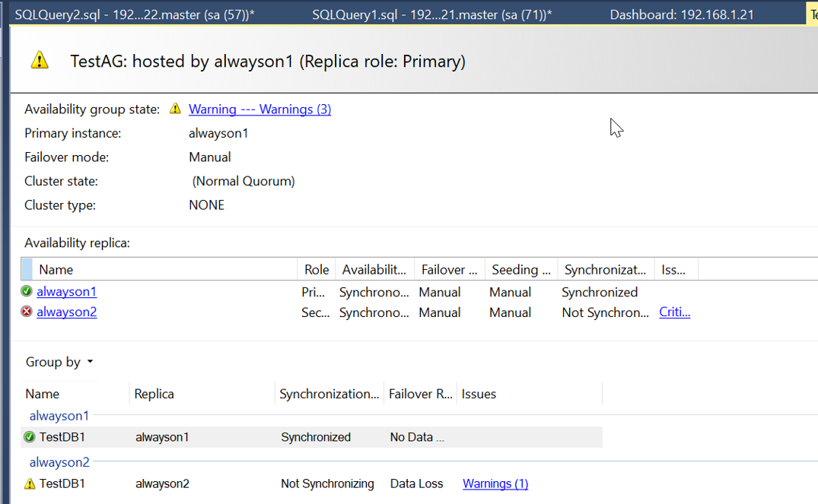Click the row selector header cell left of Name
Screen dimensions: 818x504
point(27,269)
